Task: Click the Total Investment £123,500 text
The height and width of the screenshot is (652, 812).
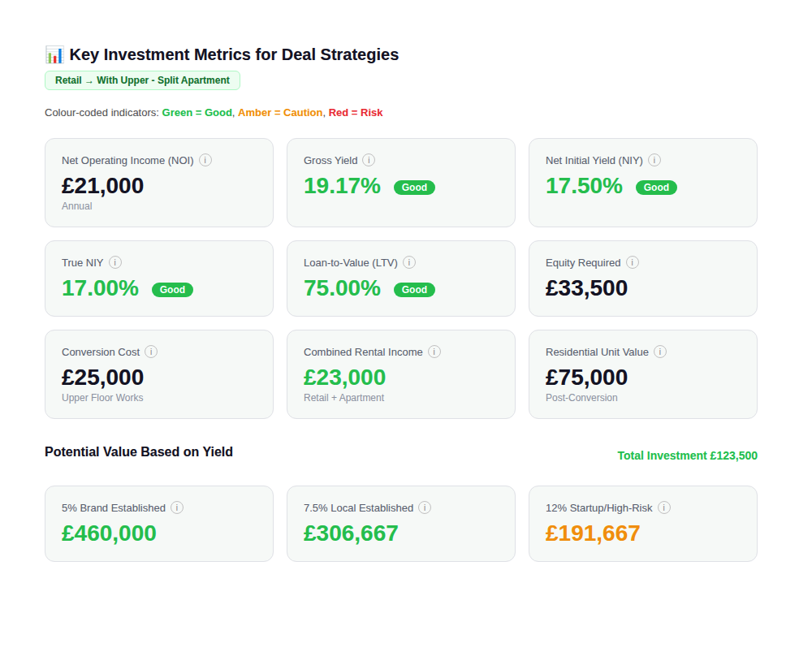Action: coord(687,456)
